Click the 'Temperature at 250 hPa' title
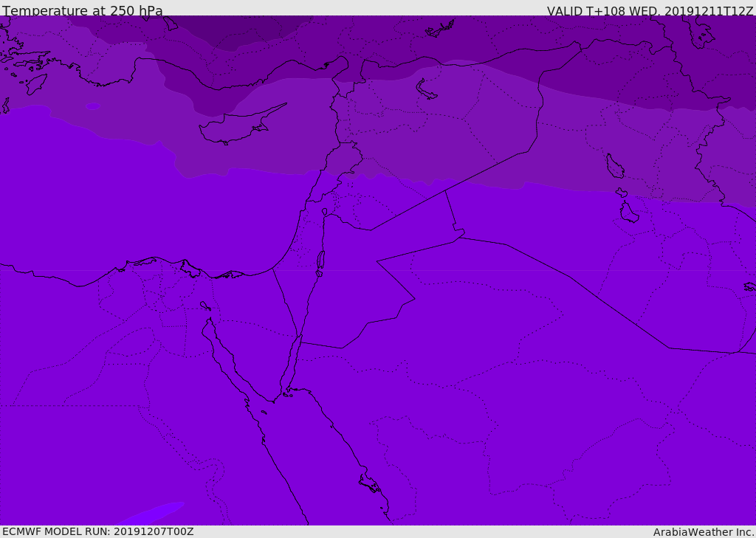This screenshot has height=538, width=756. [83, 10]
